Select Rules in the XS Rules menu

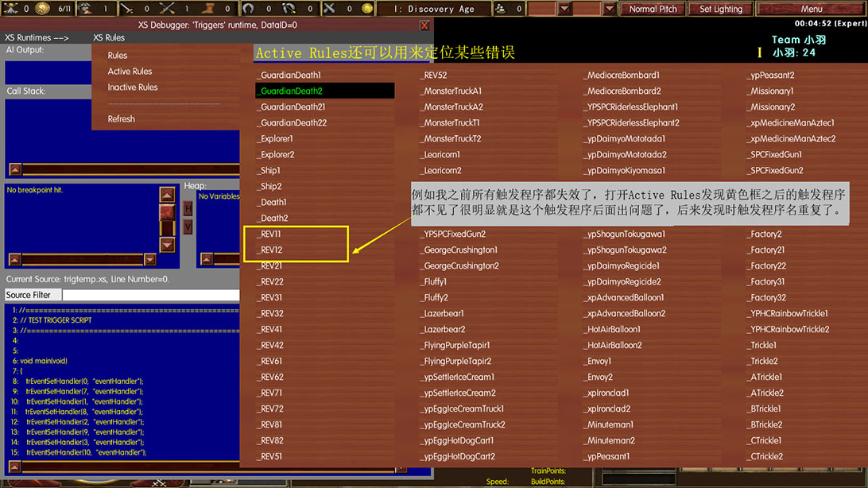[x=118, y=56]
